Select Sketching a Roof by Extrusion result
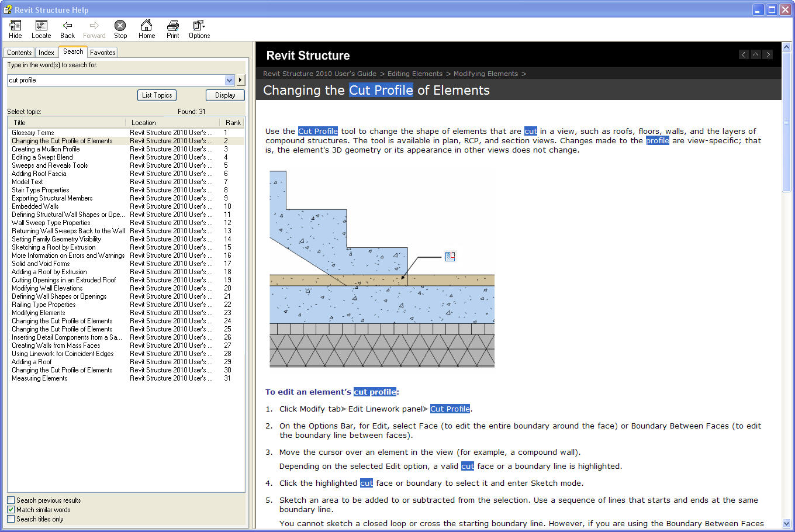Screen dimensions: 795x532 point(54,247)
